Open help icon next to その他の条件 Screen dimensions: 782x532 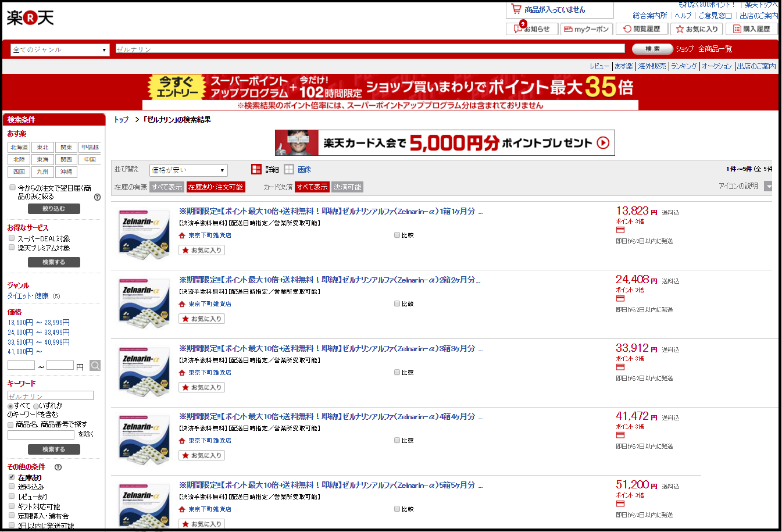(58, 467)
